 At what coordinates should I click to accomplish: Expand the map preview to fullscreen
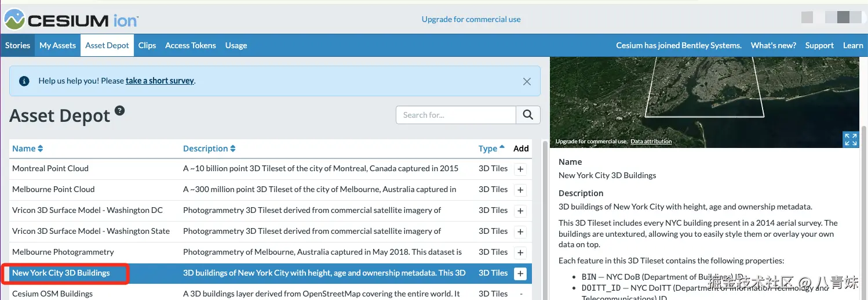(850, 139)
